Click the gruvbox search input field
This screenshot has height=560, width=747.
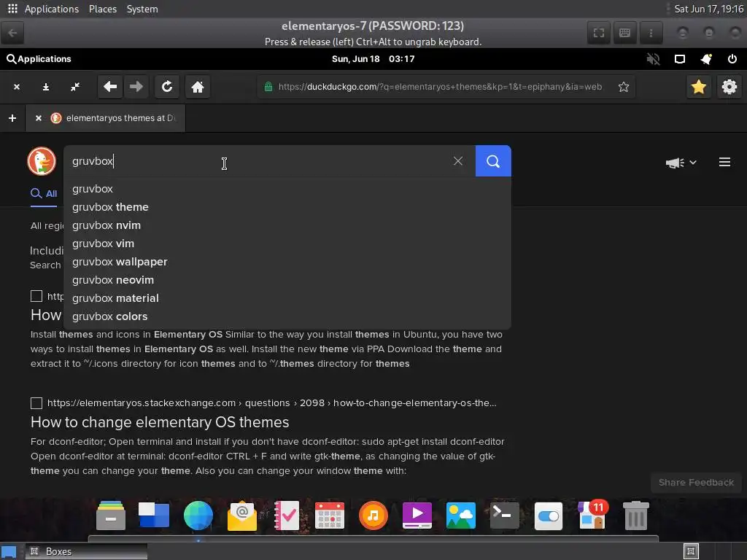[269, 161]
